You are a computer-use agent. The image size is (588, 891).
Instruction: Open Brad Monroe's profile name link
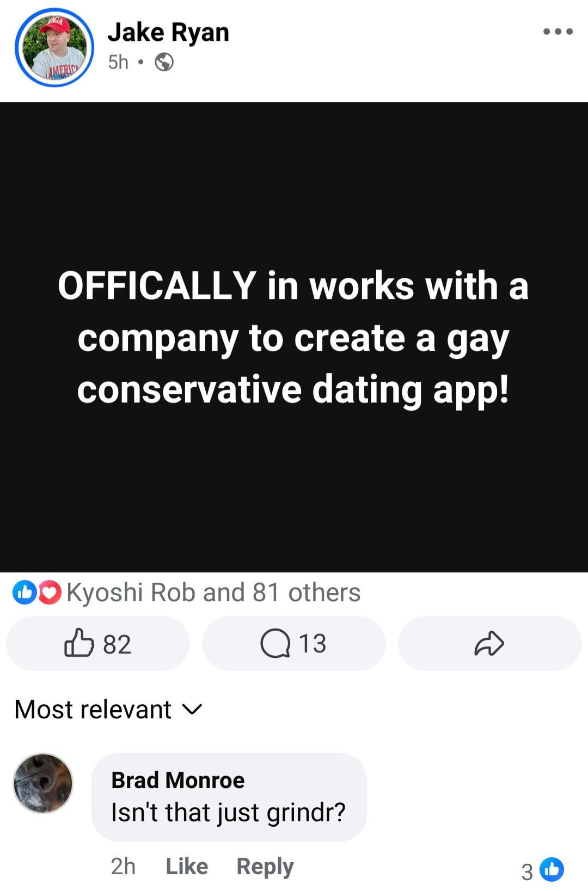click(178, 780)
